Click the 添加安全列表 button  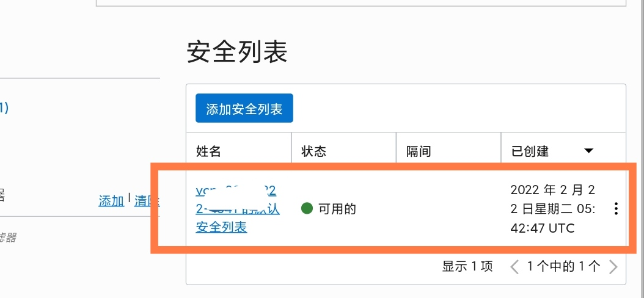click(x=244, y=109)
